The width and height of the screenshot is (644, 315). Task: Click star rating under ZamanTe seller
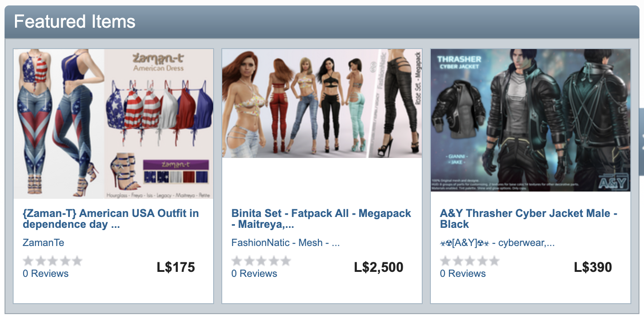(x=52, y=261)
